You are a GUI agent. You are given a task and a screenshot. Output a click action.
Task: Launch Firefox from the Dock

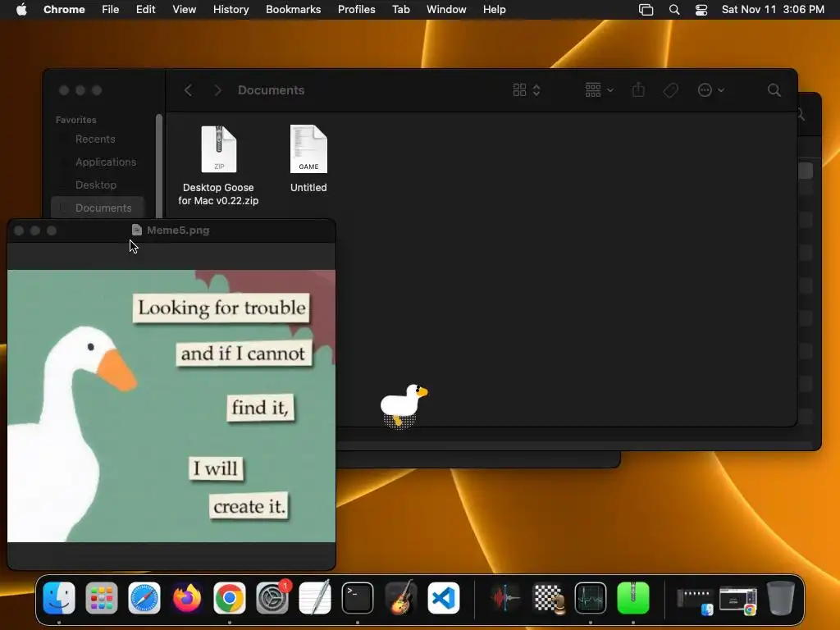pyautogui.click(x=187, y=598)
